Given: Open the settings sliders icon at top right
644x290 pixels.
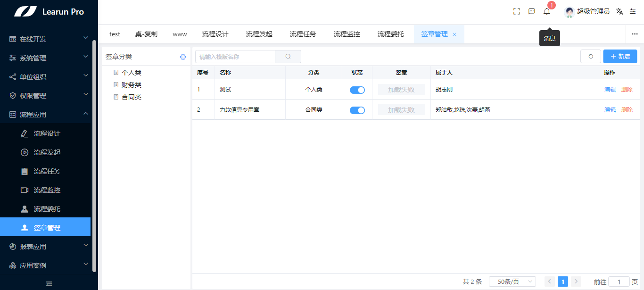Looking at the screenshot, I should (633, 11).
